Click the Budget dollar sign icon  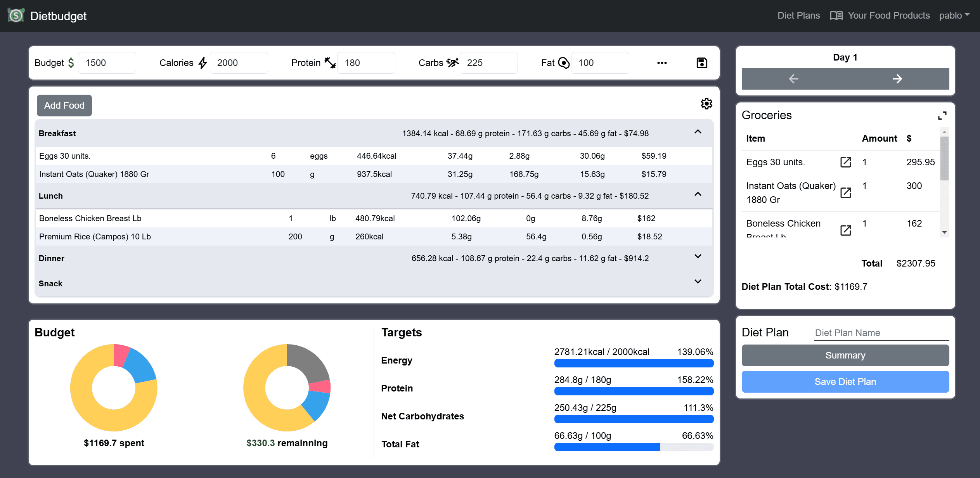(71, 63)
